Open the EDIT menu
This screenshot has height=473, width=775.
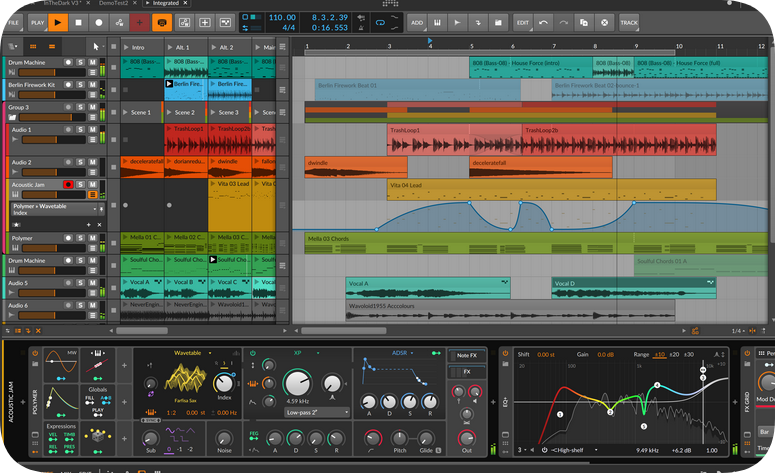(x=523, y=23)
